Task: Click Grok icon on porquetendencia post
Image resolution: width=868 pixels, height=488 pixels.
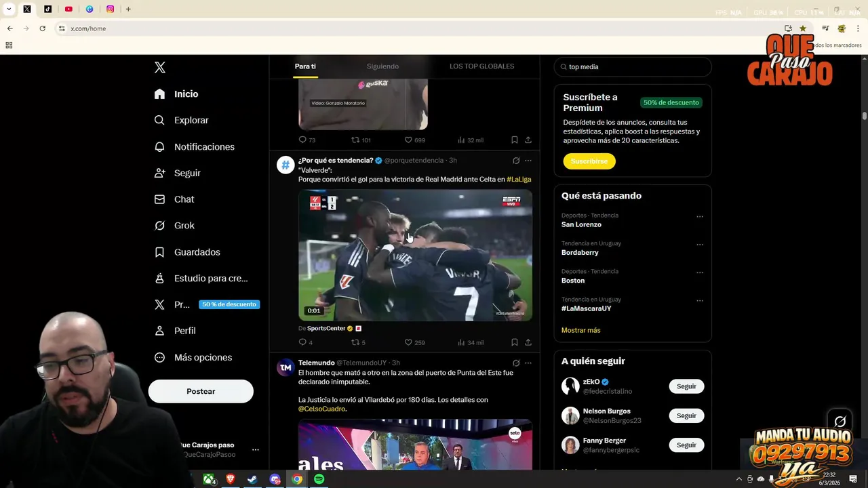Action: (516, 161)
